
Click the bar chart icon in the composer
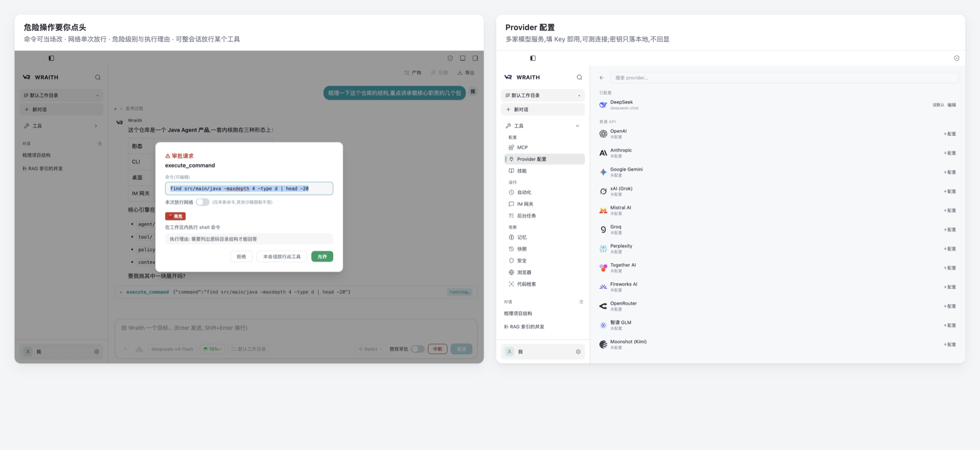tap(139, 349)
